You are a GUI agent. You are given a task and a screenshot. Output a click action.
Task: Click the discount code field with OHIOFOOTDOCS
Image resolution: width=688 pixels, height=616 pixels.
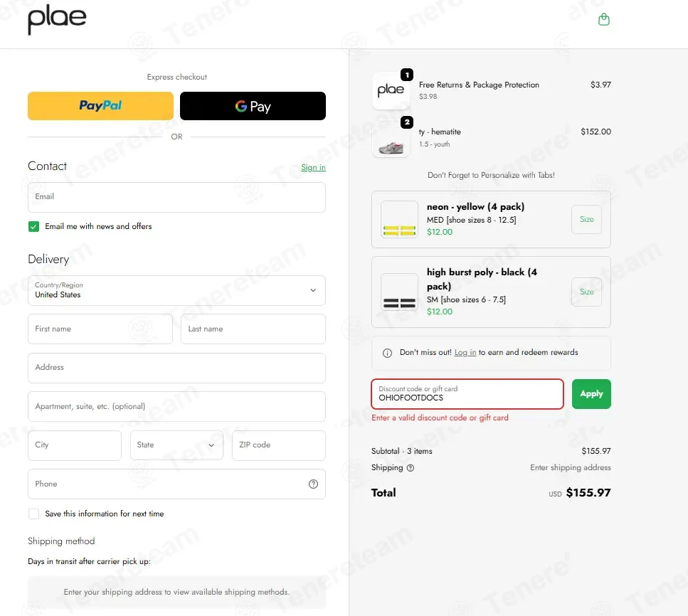point(467,394)
